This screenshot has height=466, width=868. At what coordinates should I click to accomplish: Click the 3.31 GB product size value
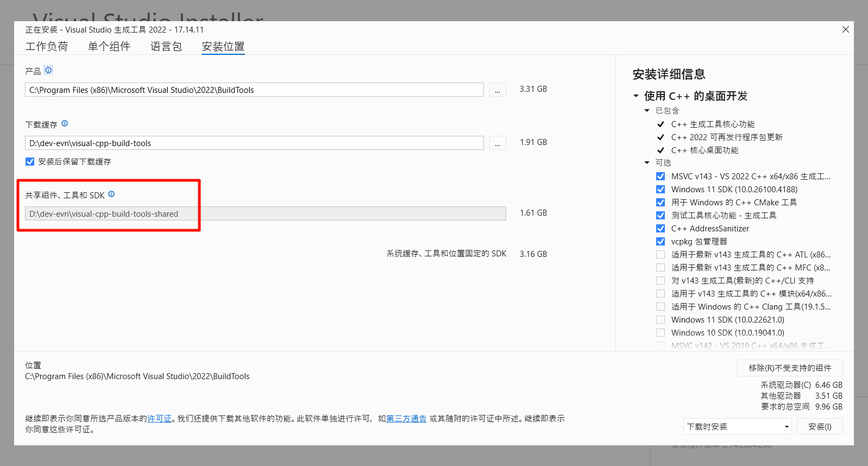pos(533,89)
